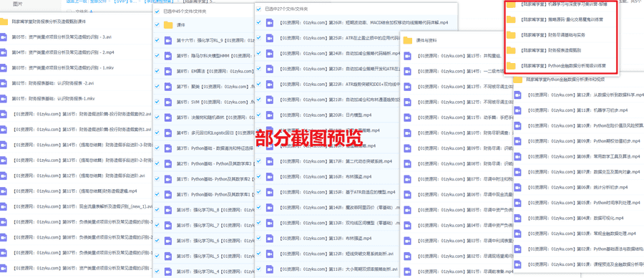Uncheck the 课件 folder checkbox
The height and width of the screenshot is (278, 644).
click(157, 25)
